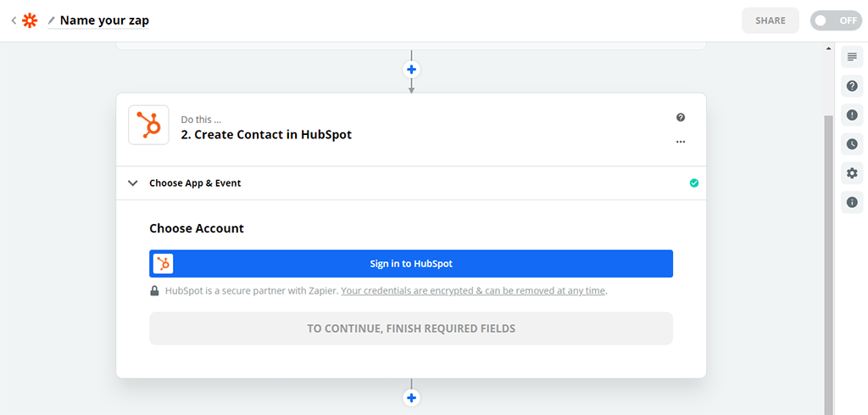
Task: Open the info sidebar icon
Action: point(852,202)
